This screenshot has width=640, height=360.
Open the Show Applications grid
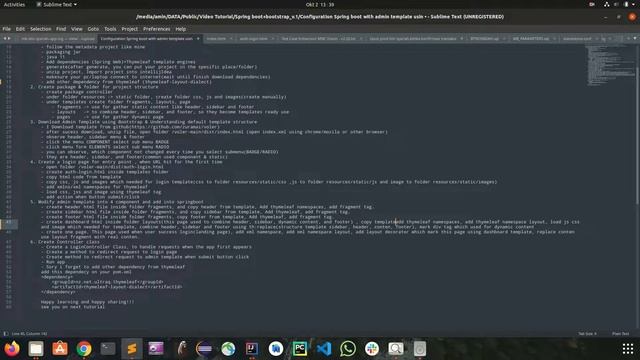[628, 349]
